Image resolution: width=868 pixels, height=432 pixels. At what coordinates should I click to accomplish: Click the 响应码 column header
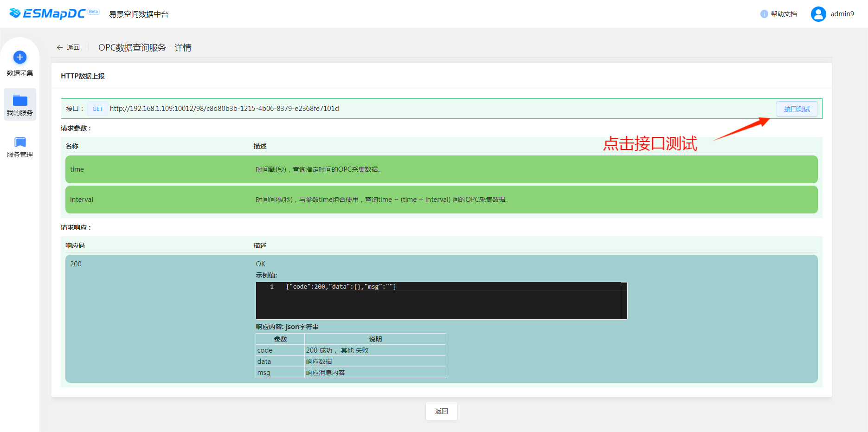pyautogui.click(x=75, y=245)
